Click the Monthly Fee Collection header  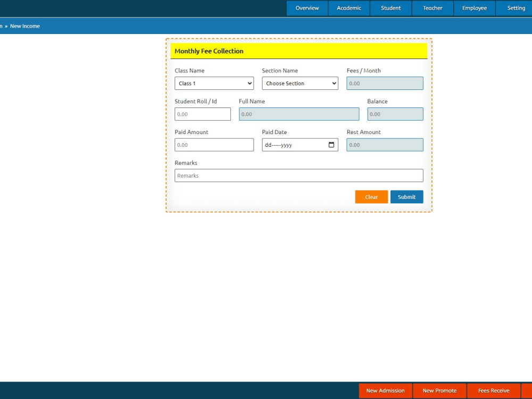[209, 51]
